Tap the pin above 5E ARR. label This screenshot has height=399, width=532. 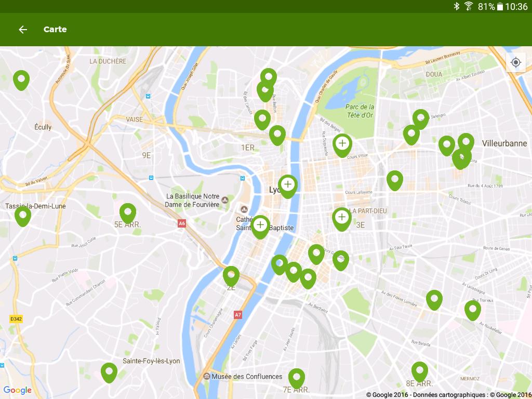[128, 214]
